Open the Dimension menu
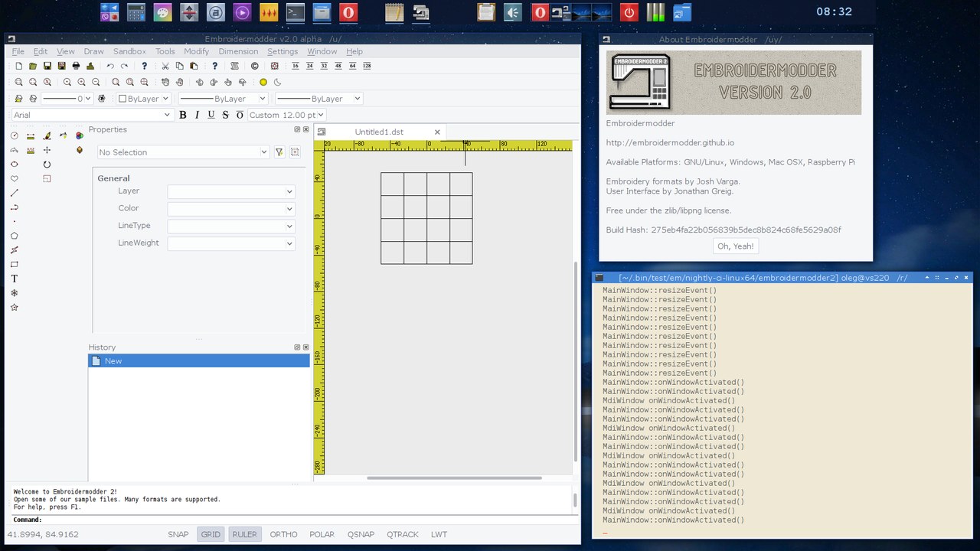Image resolution: width=980 pixels, height=551 pixels. (238, 51)
